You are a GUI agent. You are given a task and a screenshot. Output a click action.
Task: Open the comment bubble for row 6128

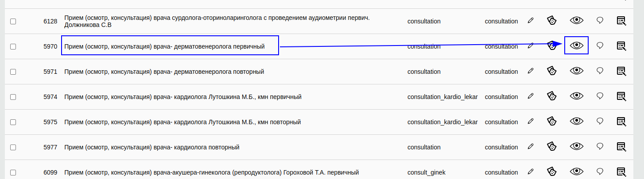point(600,21)
